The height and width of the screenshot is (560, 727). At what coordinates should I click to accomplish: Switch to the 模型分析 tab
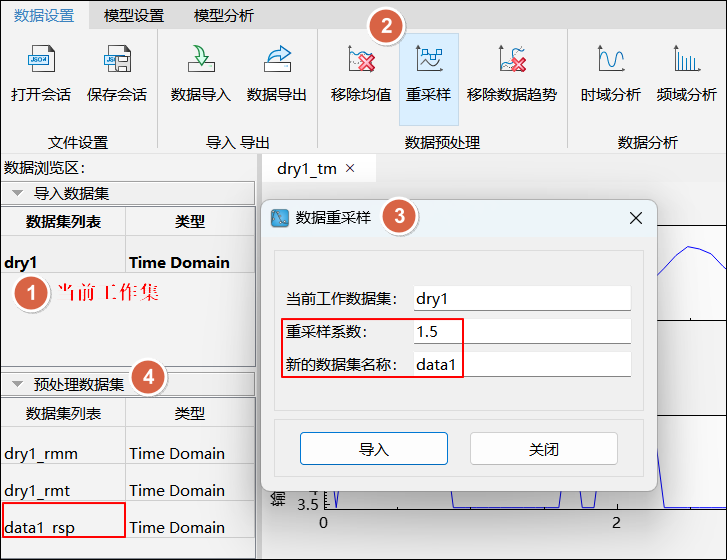coord(224,15)
